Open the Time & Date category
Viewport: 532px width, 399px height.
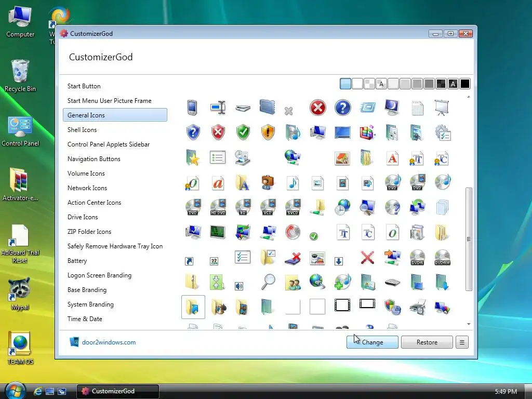click(x=85, y=319)
